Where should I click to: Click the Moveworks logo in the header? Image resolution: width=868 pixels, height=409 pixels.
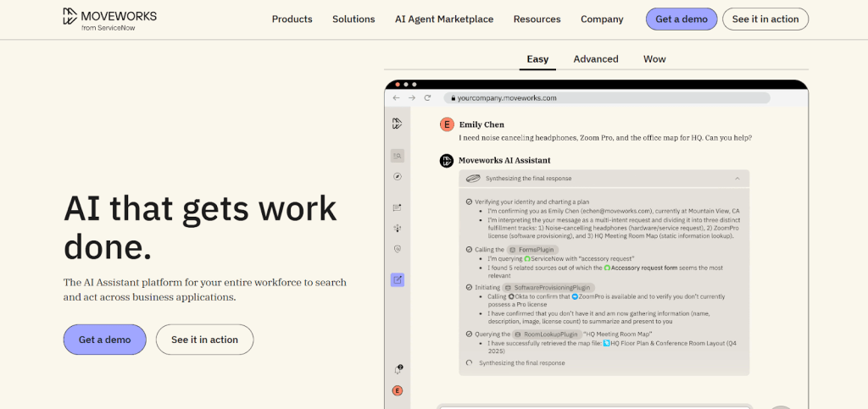[109, 19]
